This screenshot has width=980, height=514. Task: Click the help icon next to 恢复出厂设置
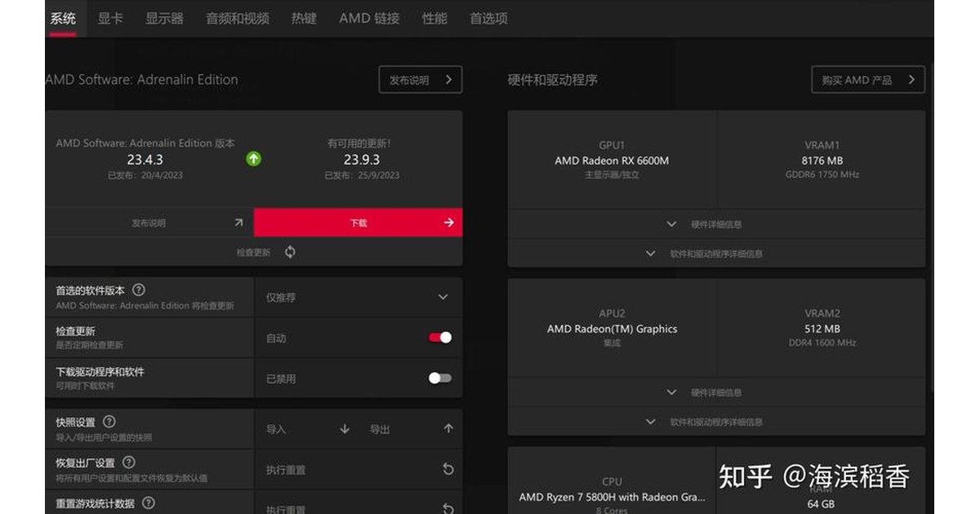point(128,463)
